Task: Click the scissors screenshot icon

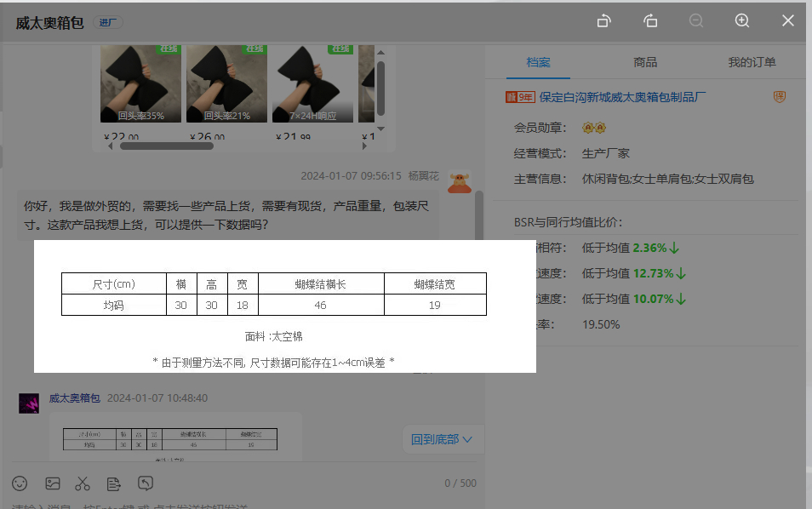Action: (83, 483)
